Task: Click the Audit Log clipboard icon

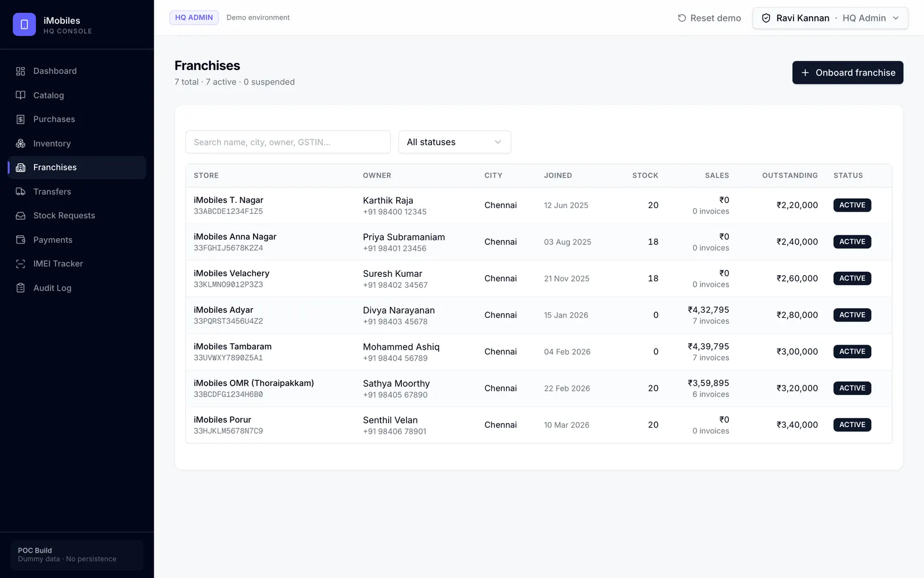Action: 21,288
